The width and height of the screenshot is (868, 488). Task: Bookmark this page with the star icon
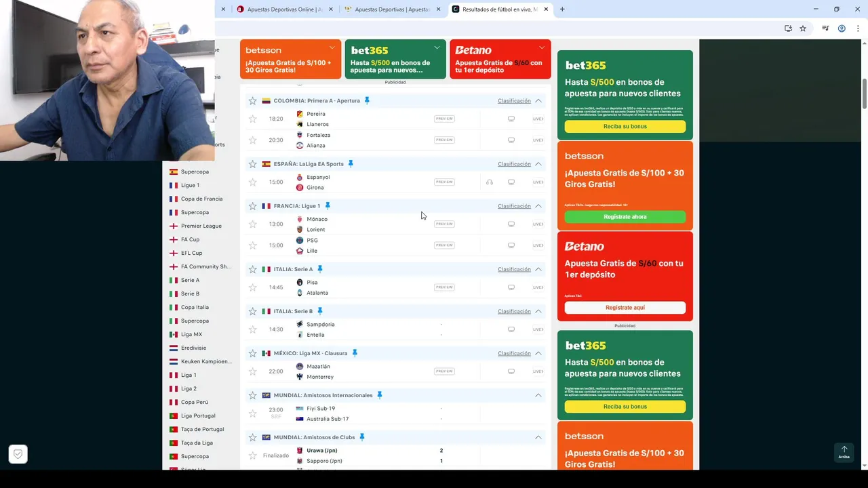pos(803,28)
